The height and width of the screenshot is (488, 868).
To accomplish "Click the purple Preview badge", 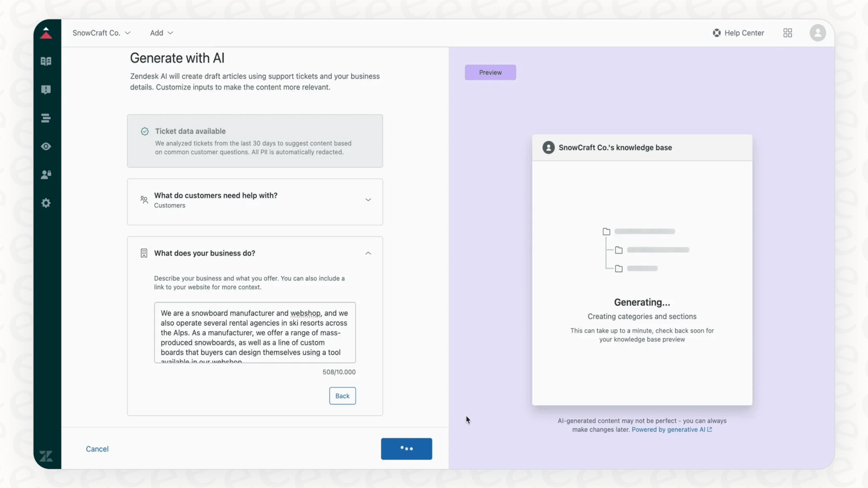I will tap(490, 72).
